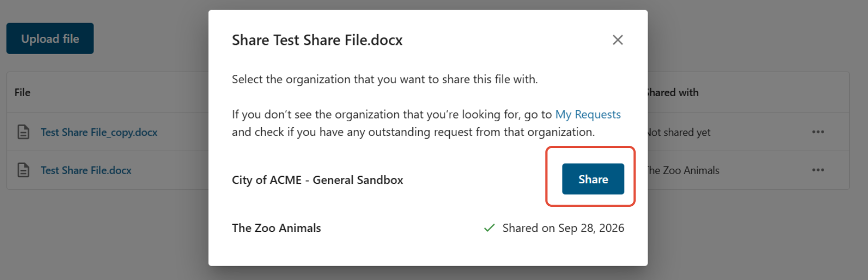868x280 pixels.
Task: Click the Shared on Sep 28, 2026 status
Action: point(563,228)
